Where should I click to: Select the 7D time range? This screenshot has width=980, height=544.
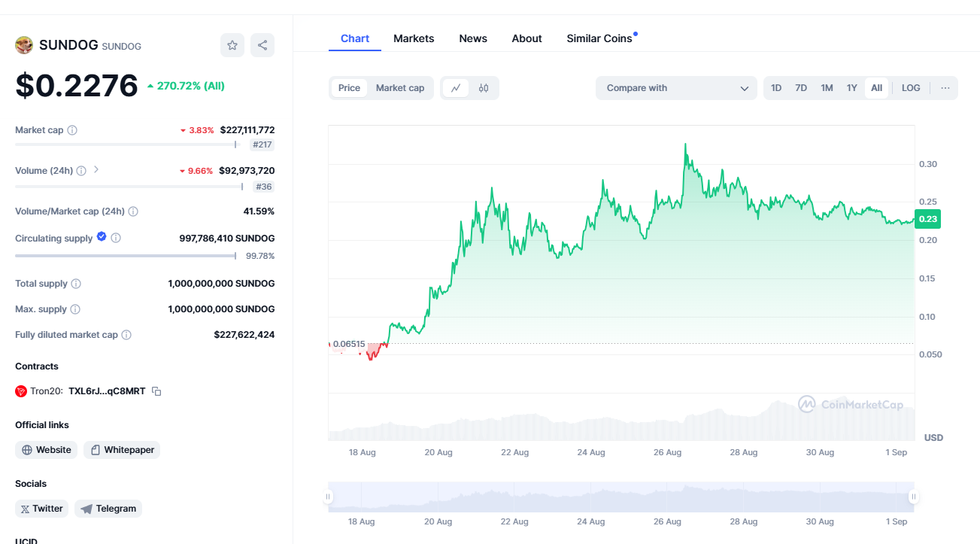pyautogui.click(x=801, y=88)
